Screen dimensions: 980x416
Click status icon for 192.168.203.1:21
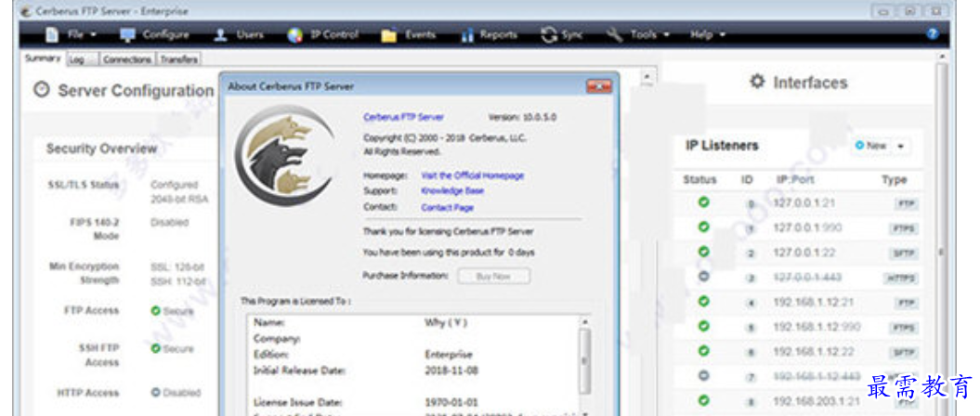703,400
